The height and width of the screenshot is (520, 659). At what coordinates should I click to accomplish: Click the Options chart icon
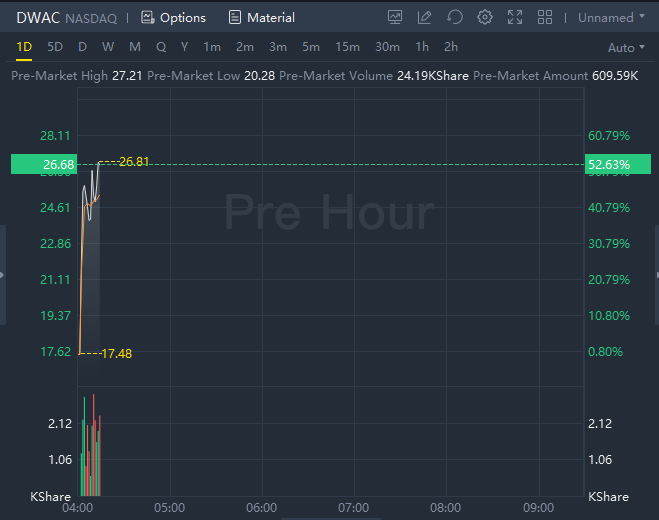click(x=148, y=18)
